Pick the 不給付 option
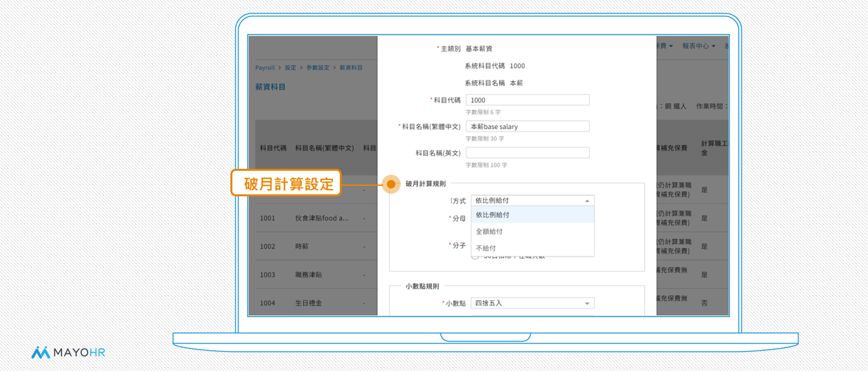 (532, 248)
